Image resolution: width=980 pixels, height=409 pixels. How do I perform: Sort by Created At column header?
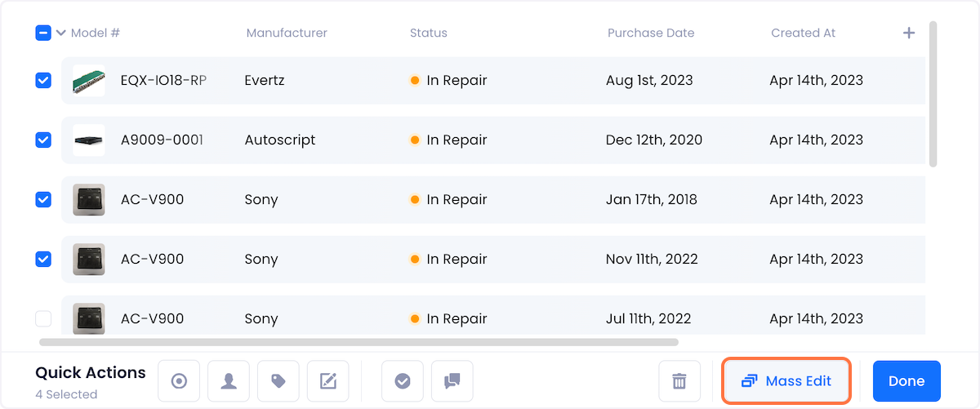point(804,33)
